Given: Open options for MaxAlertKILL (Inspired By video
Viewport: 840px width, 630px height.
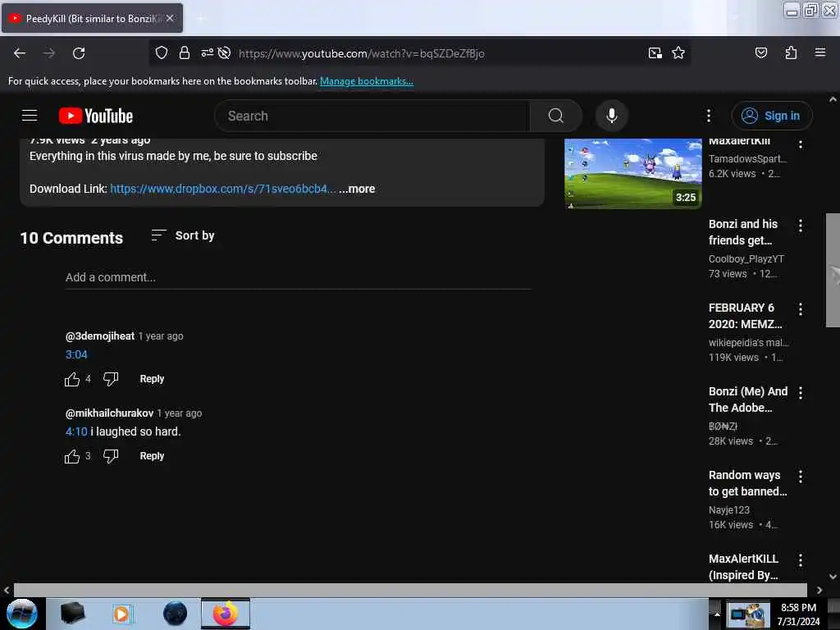Looking at the screenshot, I should coord(801,560).
